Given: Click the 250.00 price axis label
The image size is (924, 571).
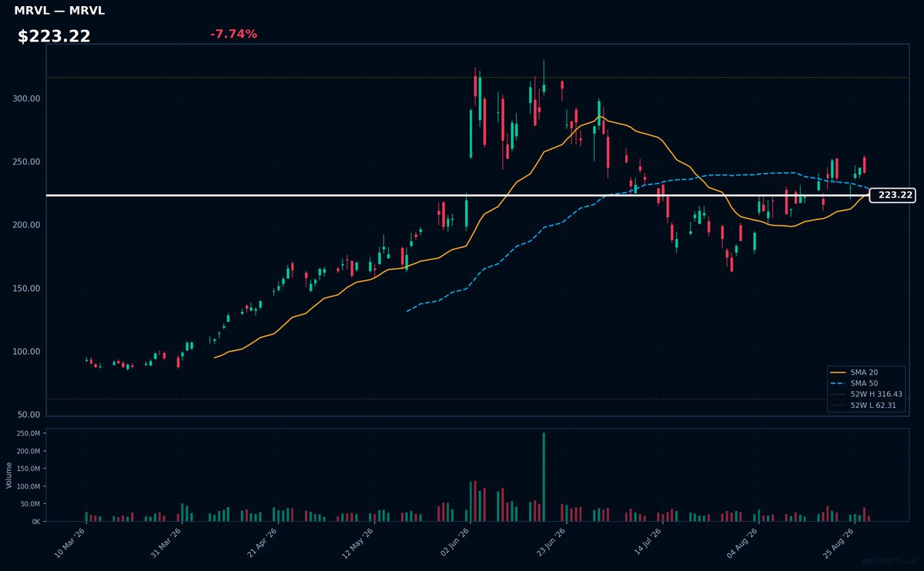Looking at the screenshot, I should [26, 162].
